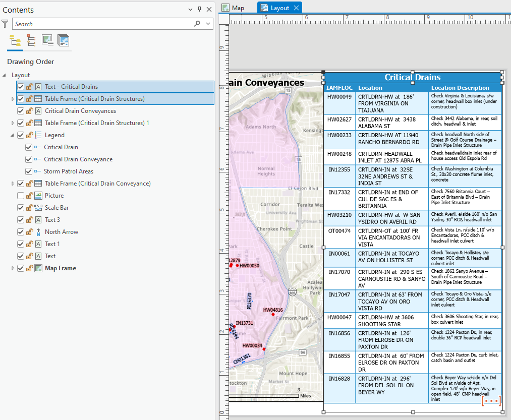Hide the Text - Critical Drains element
The height and width of the screenshot is (420, 511).
click(x=21, y=87)
